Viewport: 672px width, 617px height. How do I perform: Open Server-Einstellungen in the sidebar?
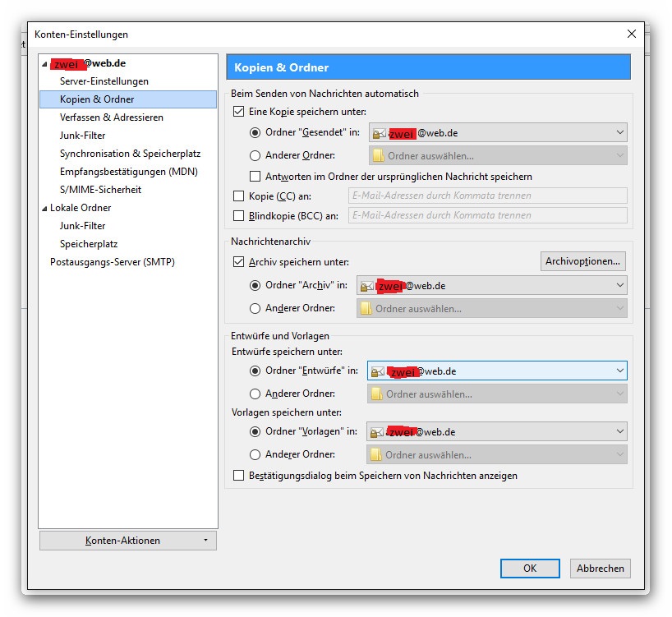[104, 81]
